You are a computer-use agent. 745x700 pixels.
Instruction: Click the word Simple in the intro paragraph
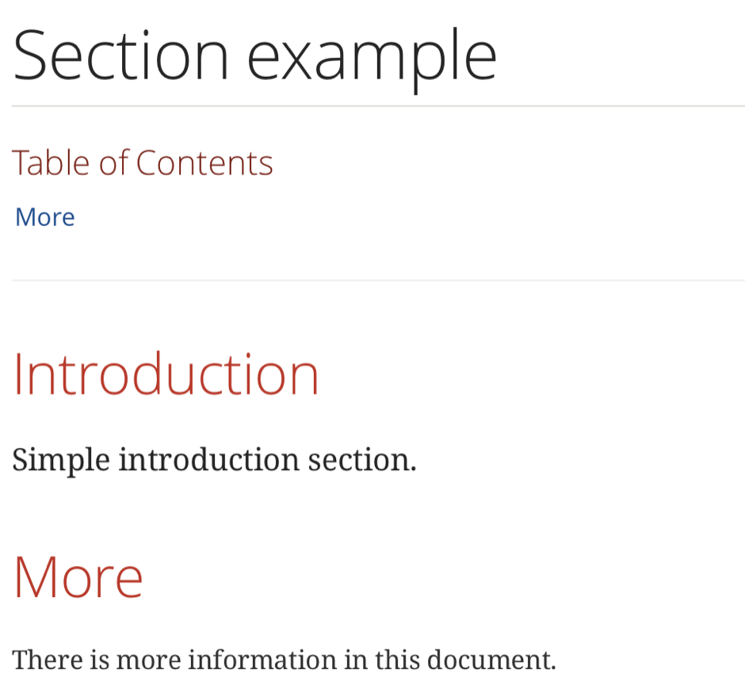click(x=61, y=460)
